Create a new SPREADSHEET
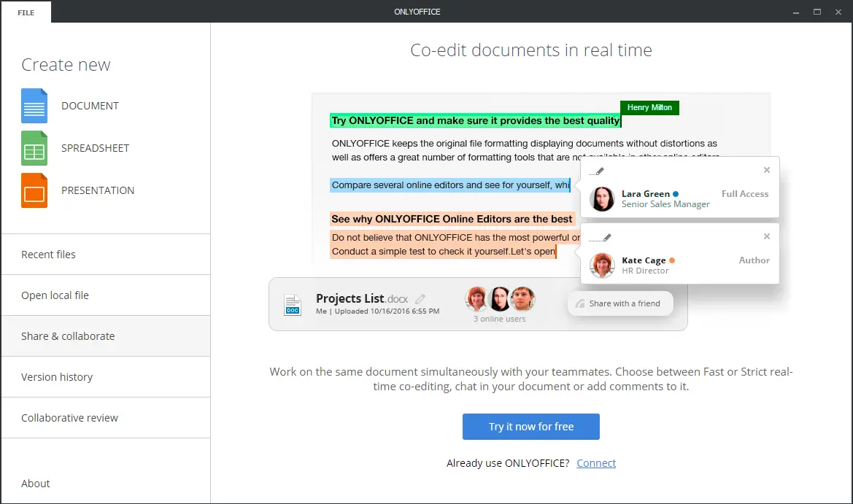Image resolution: width=853 pixels, height=504 pixels. point(95,148)
